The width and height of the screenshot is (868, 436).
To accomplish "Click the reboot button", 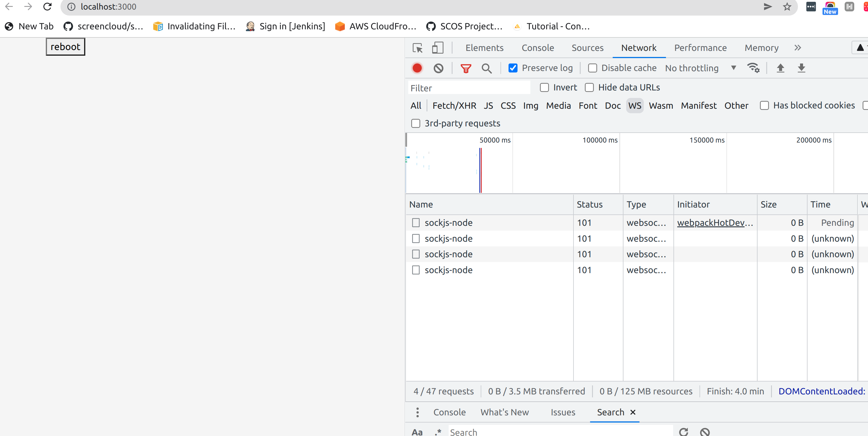I will coord(65,46).
